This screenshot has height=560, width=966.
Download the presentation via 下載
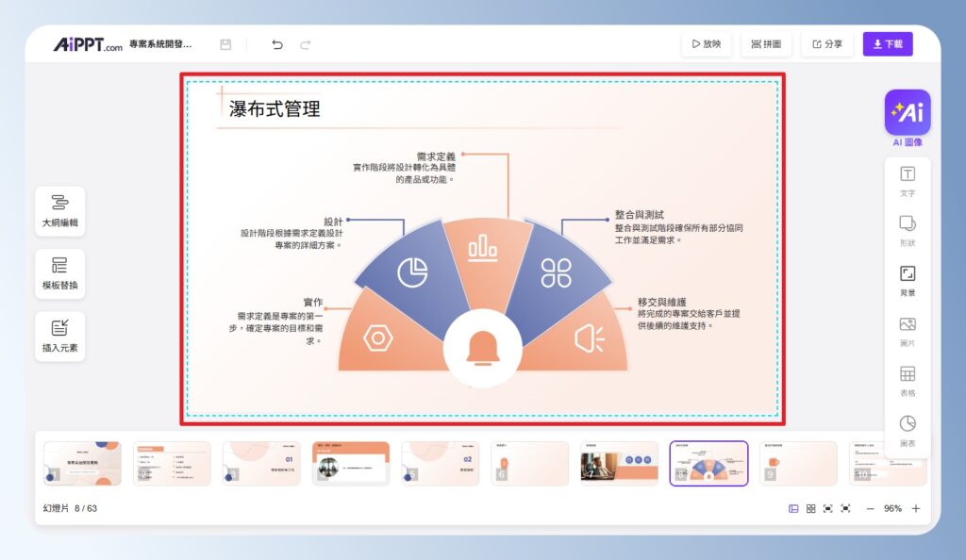click(887, 43)
